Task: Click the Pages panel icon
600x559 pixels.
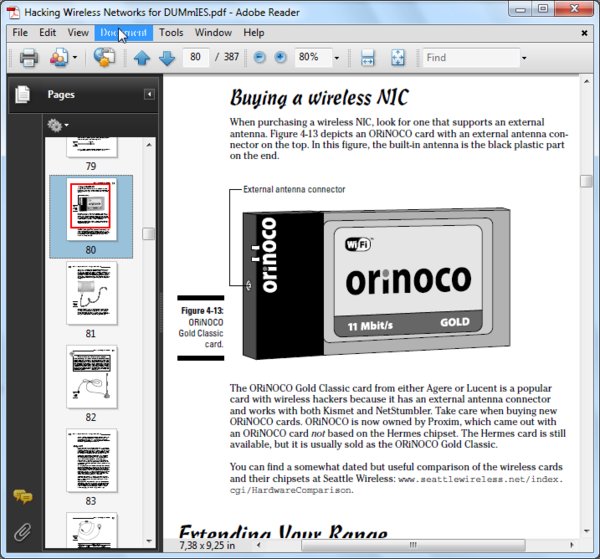Action: point(22,94)
